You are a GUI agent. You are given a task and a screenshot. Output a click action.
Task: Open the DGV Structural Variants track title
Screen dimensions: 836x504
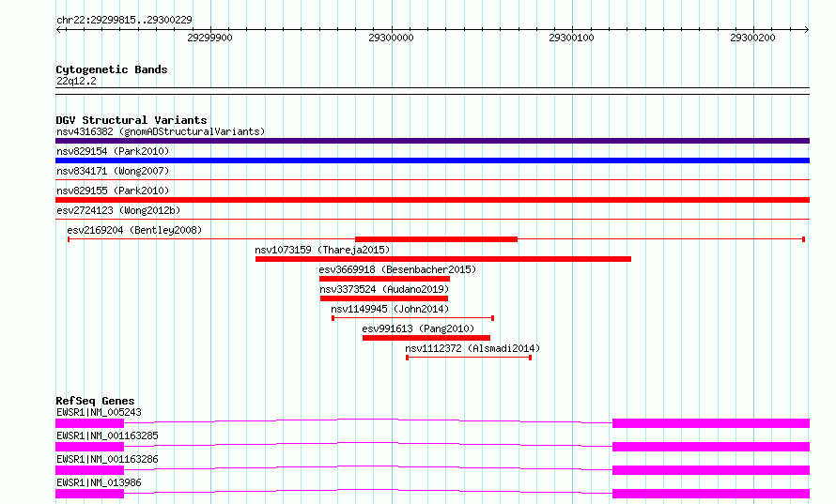132,120
